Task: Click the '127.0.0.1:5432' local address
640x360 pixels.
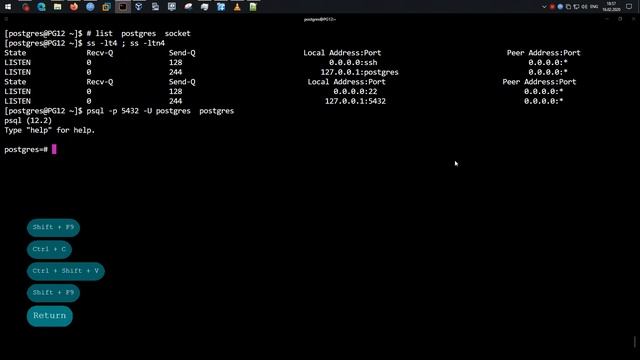Action: click(355, 101)
